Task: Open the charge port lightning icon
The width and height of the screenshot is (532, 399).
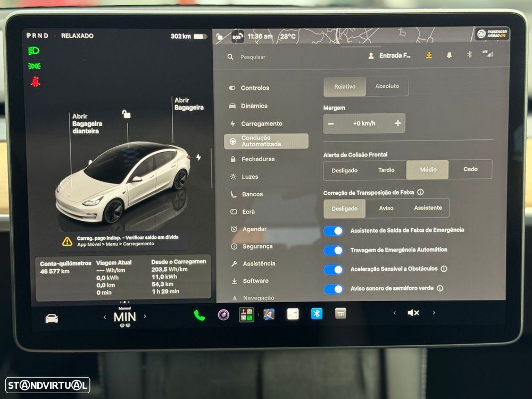Action: click(x=198, y=157)
